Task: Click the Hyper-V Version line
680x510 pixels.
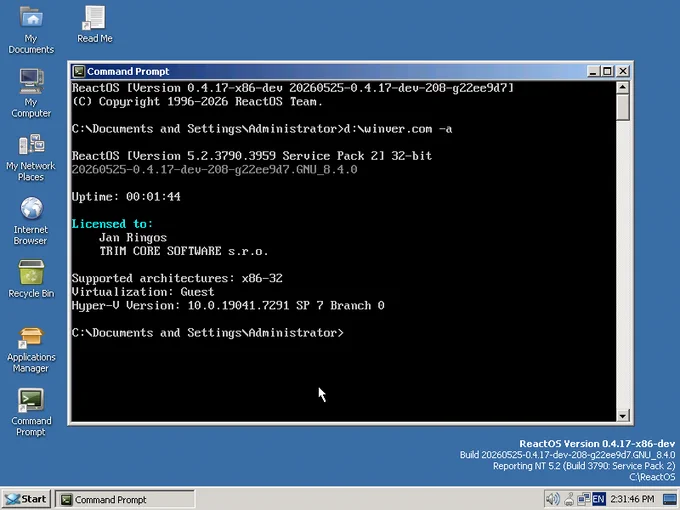Action: coord(228,306)
